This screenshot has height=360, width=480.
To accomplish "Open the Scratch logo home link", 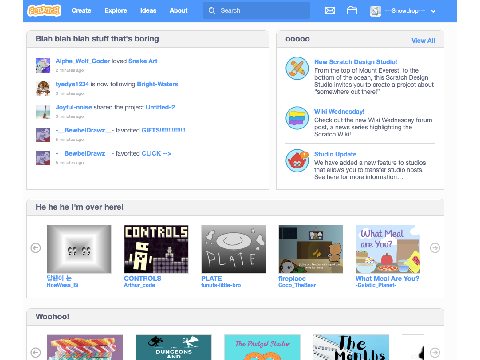I will tap(44, 11).
